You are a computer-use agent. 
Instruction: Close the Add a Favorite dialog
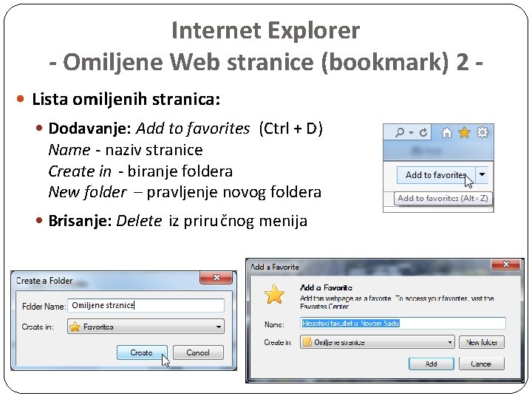point(506,265)
